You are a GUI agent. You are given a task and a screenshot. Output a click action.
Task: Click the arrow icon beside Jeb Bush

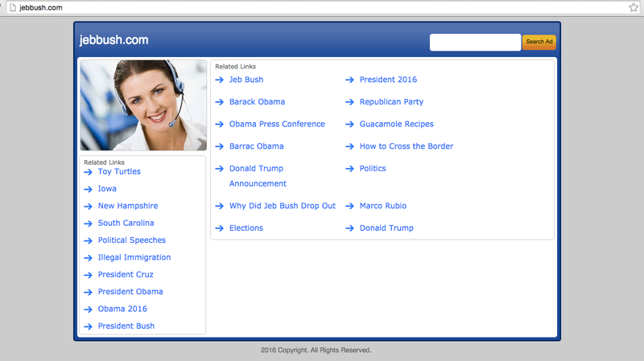(219, 80)
